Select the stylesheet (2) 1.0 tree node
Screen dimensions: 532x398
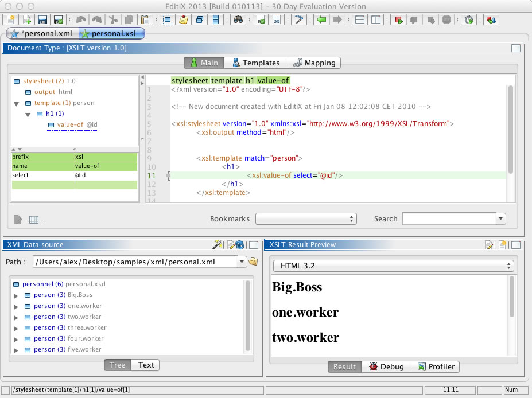pos(44,81)
